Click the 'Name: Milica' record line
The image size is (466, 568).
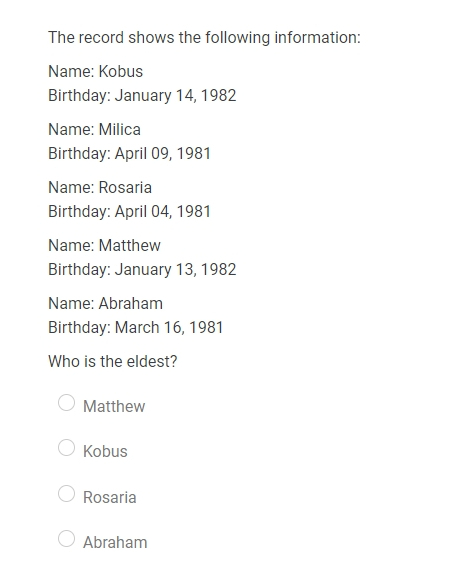point(95,129)
